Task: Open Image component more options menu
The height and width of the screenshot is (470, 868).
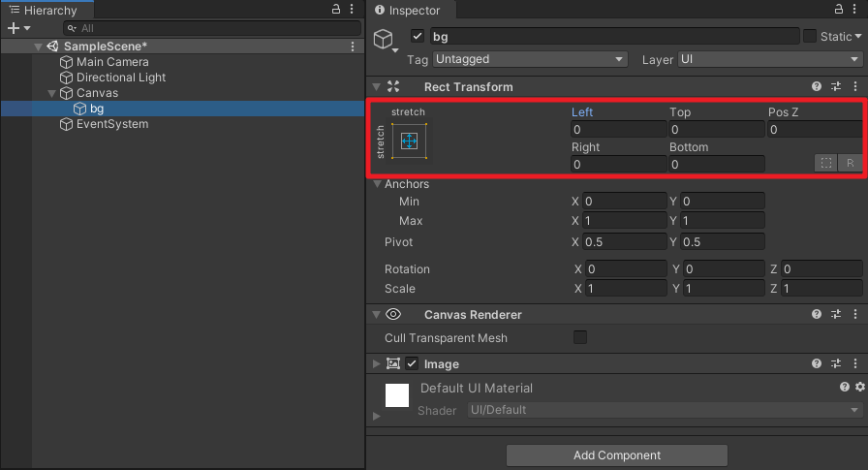Action: tap(855, 363)
